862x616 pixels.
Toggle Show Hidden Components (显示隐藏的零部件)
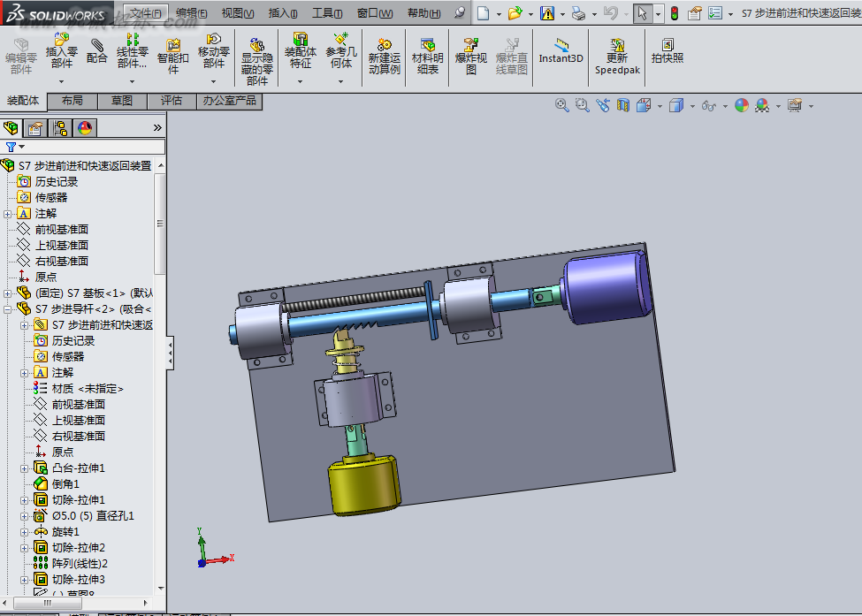pos(256,62)
